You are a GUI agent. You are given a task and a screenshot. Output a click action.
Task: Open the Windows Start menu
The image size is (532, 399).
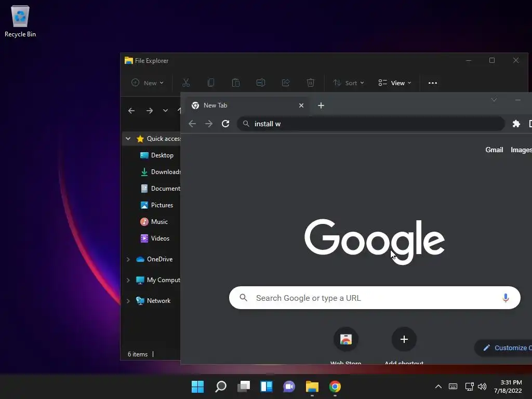[x=197, y=387]
